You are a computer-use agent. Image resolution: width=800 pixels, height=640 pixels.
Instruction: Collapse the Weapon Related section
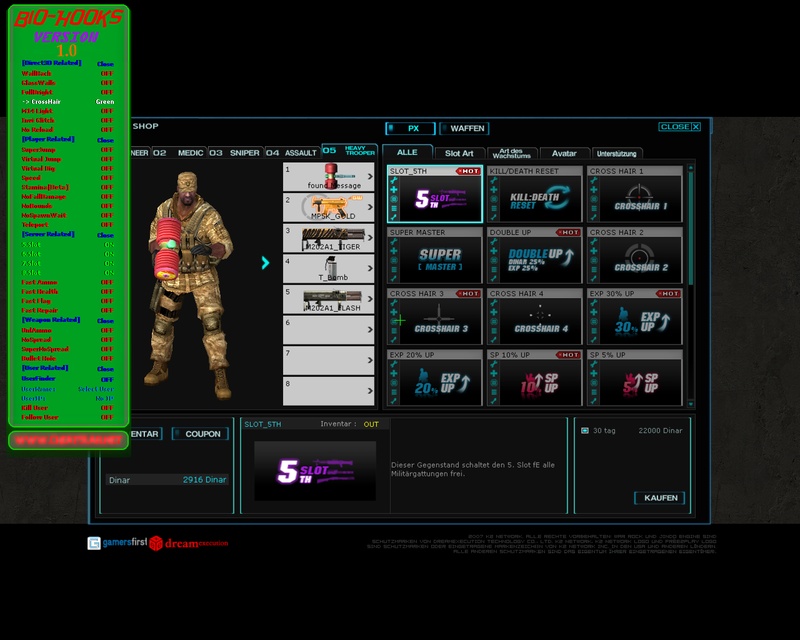tap(105, 321)
